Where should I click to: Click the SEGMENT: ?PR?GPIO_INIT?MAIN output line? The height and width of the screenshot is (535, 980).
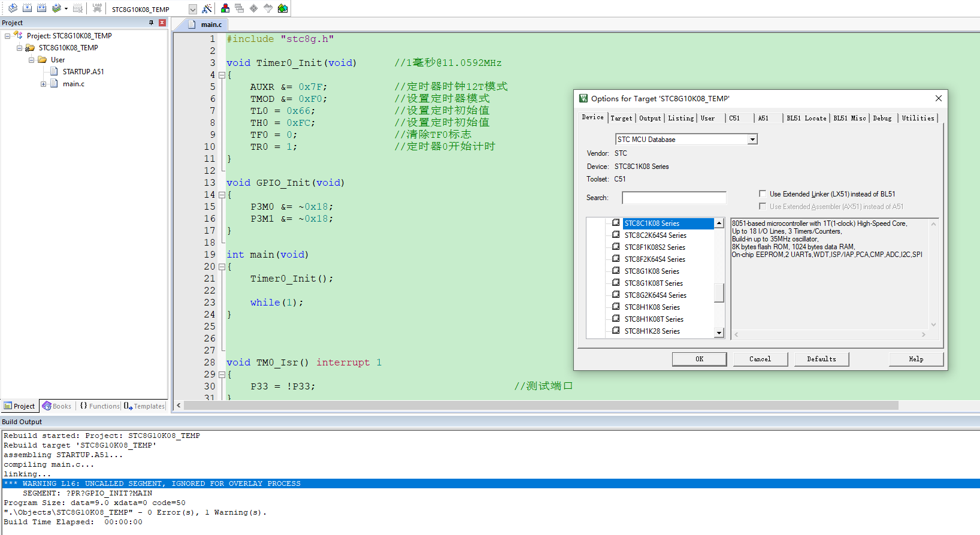[x=87, y=493]
